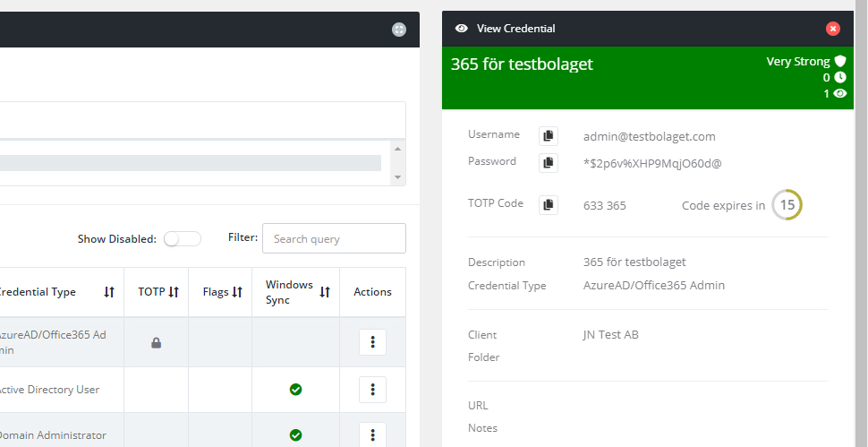The image size is (868, 447).
Task: Select the highlighted gray row in the list box
Action: pos(191,163)
